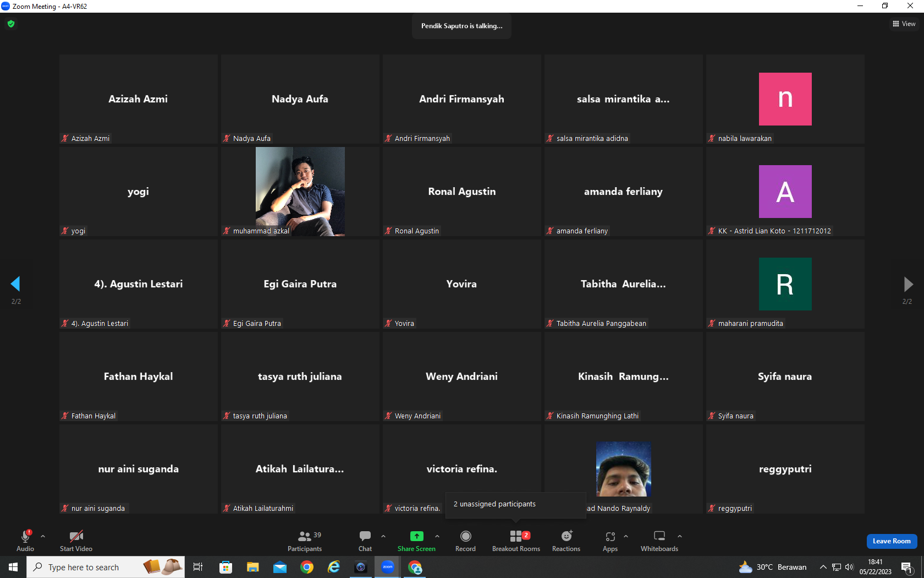Expand audio options arrow next to Audio
924x578 pixels.
coord(43,536)
